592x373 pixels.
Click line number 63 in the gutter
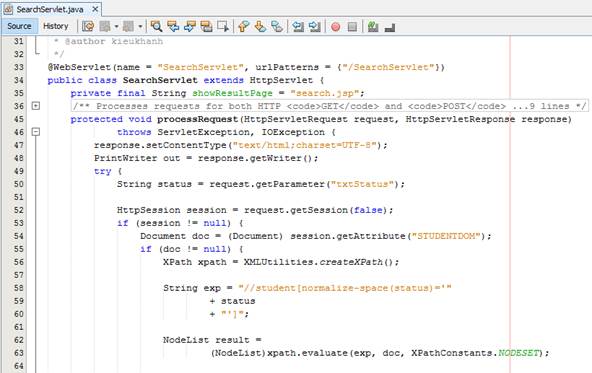[18, 353]
